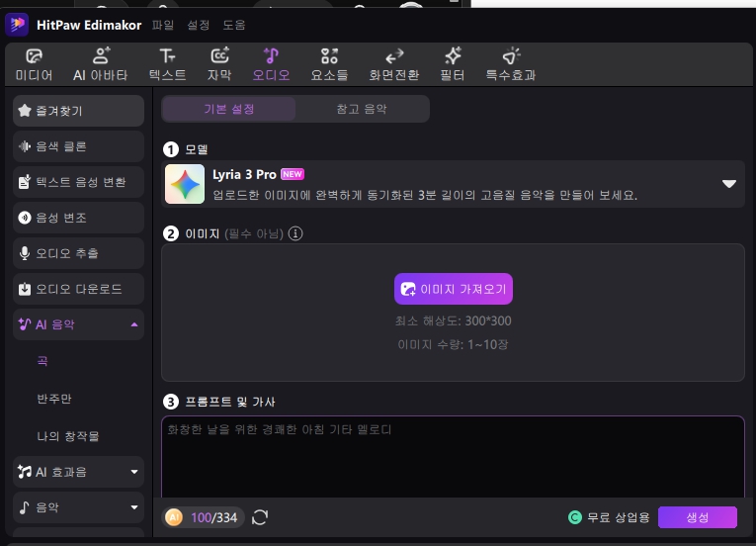This screenshot has height=546, width=756.
Task: Open the 설정 menu
Action: pos(199,25)
